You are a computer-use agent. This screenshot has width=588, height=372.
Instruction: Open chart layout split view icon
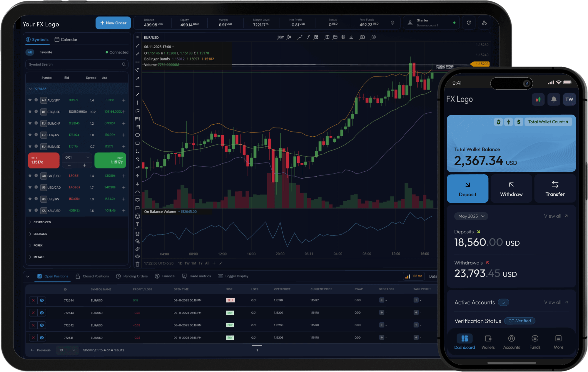(x=327, y=37)
